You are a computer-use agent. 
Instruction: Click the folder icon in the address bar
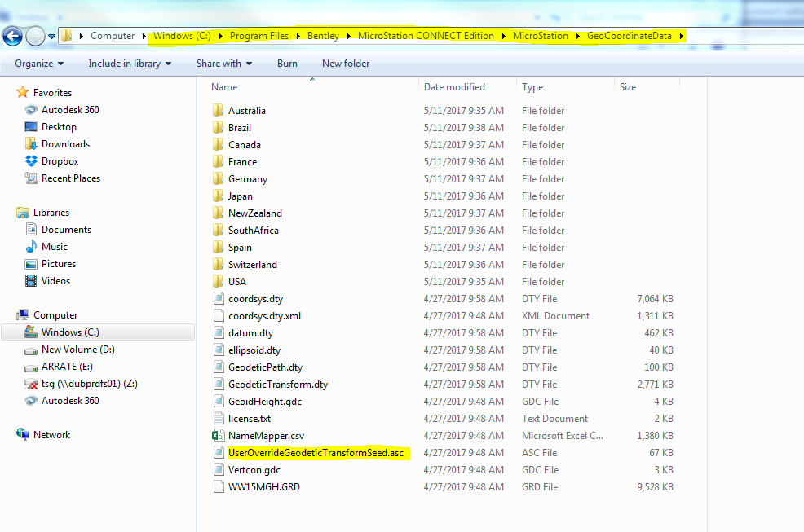coord(67,36)
